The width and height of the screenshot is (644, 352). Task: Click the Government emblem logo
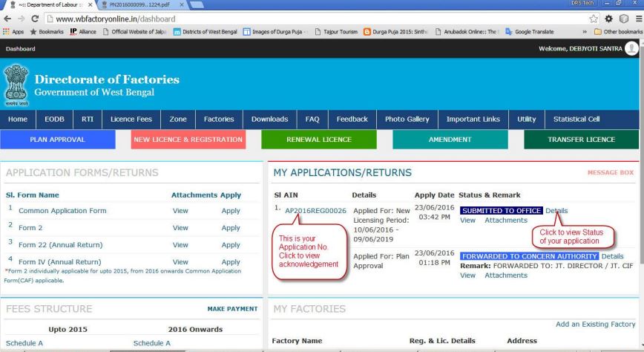tap(16, 85)
